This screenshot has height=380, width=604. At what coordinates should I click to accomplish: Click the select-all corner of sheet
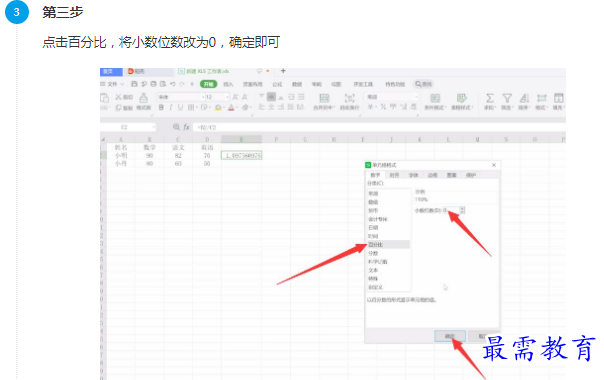(103, 139)
